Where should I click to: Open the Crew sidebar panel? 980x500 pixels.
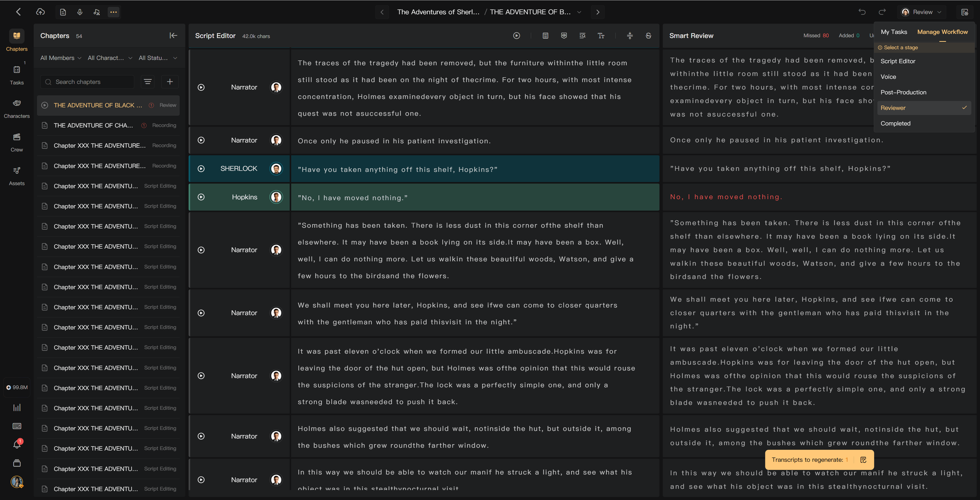click(17, 142)
